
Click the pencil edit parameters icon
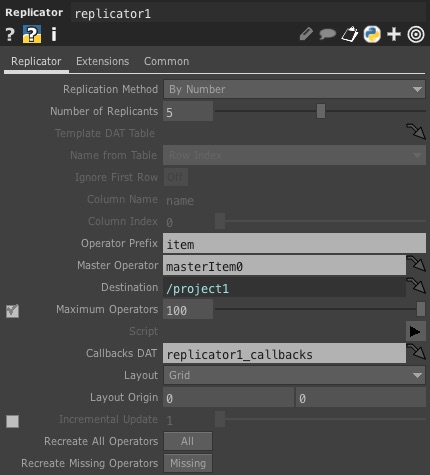[x=306, y=34]
